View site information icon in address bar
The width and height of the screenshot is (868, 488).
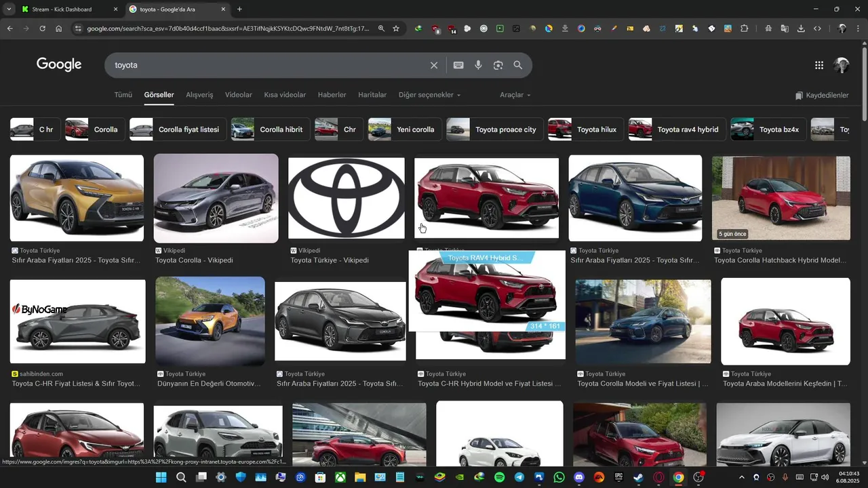[78, 28]
